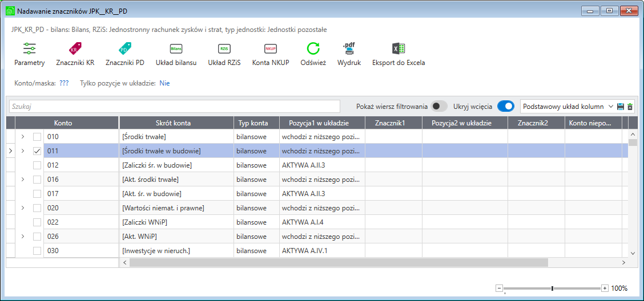The width and height of the screenshot is (644, 301).
Task: Click the Odśwież refresh icon
Action: (313, 49)
